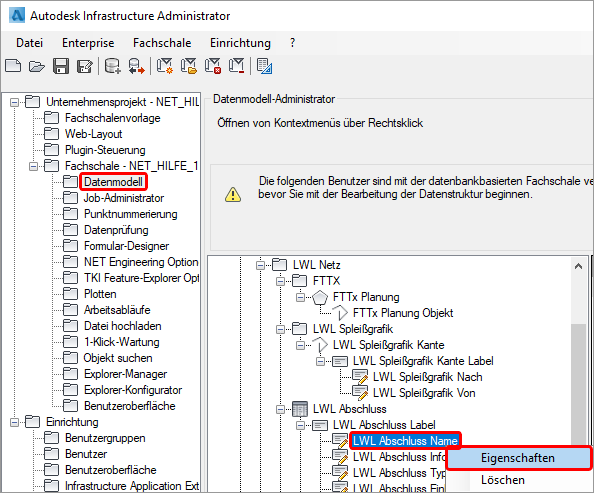Collapse the LWL Spleißgrafik Kante Label node
The image size is (594, 493).
coord(320,362)
